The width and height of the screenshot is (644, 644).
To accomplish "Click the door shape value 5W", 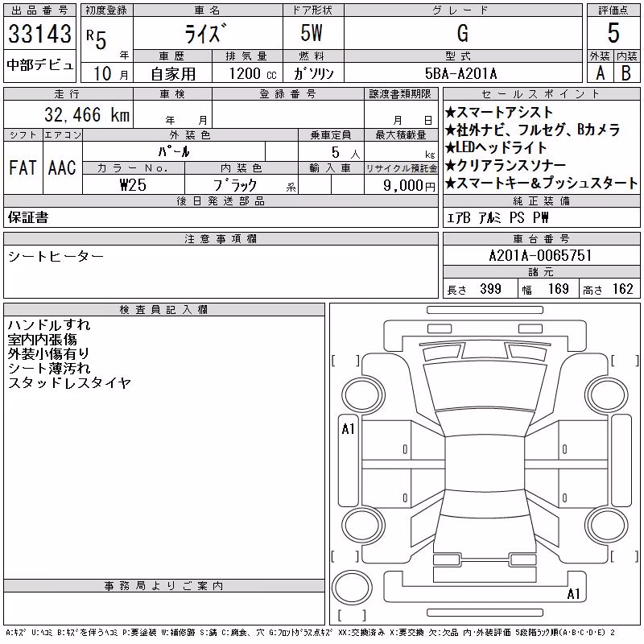I will point(312,33).
